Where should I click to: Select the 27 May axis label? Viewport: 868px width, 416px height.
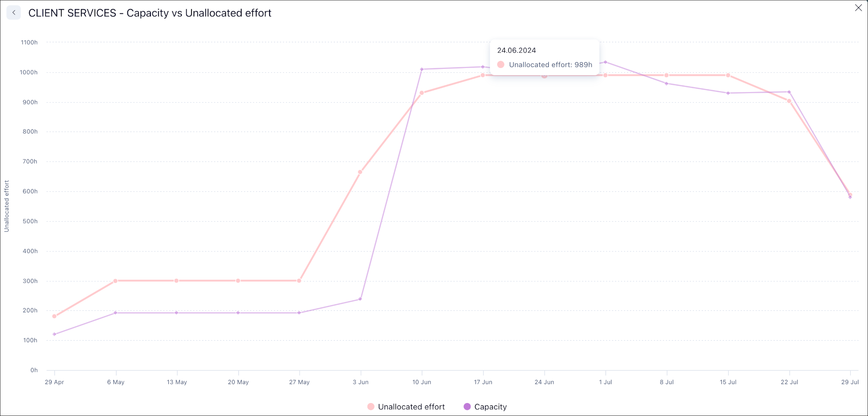point(299,382)
